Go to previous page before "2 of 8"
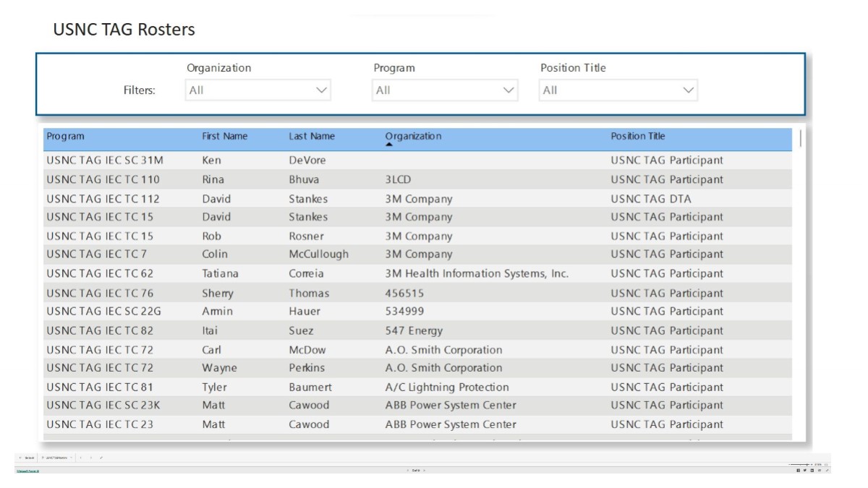This screenshot has height=488, width=868. (407, 471)
